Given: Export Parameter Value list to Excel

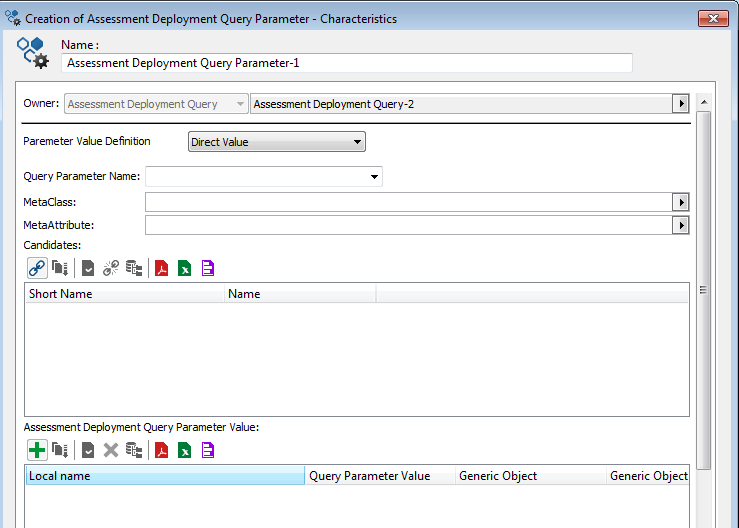Looking at the screenshot, I should tap(184, 450).
